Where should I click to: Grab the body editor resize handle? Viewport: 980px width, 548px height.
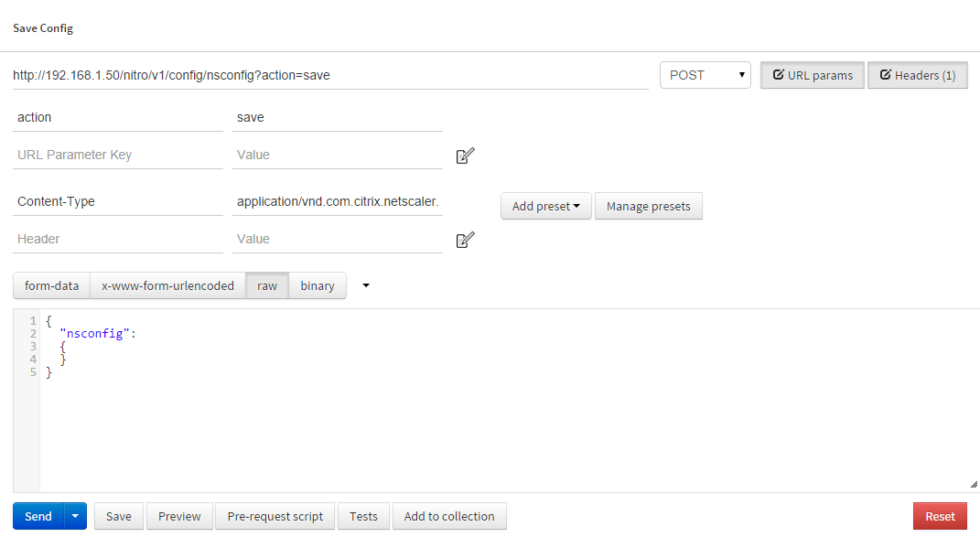pos(973,485)
